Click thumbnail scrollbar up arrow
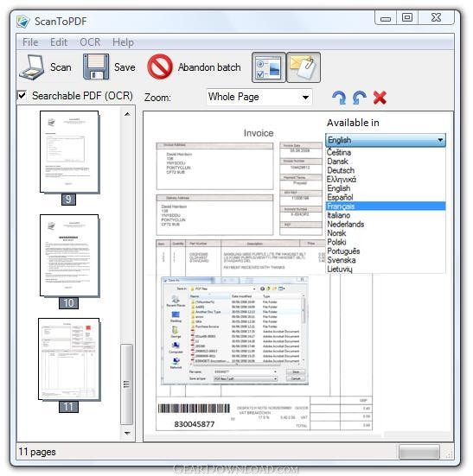This screenshot has height=476, width=473. 127,114
